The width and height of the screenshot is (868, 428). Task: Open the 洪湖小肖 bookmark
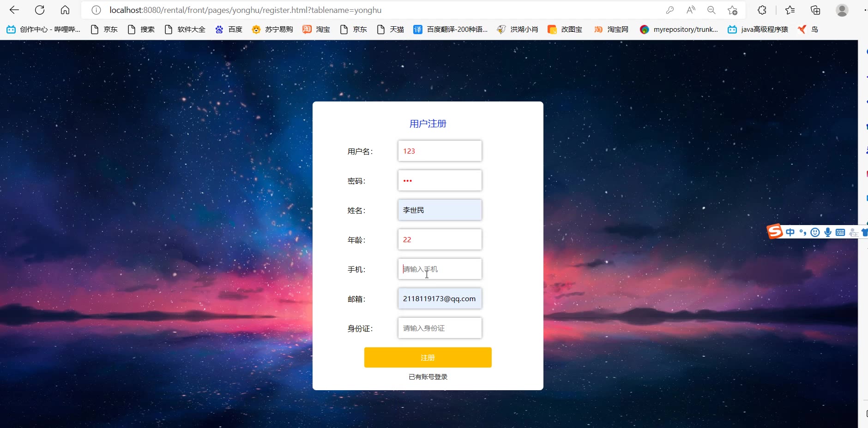(x=517, y=30)
